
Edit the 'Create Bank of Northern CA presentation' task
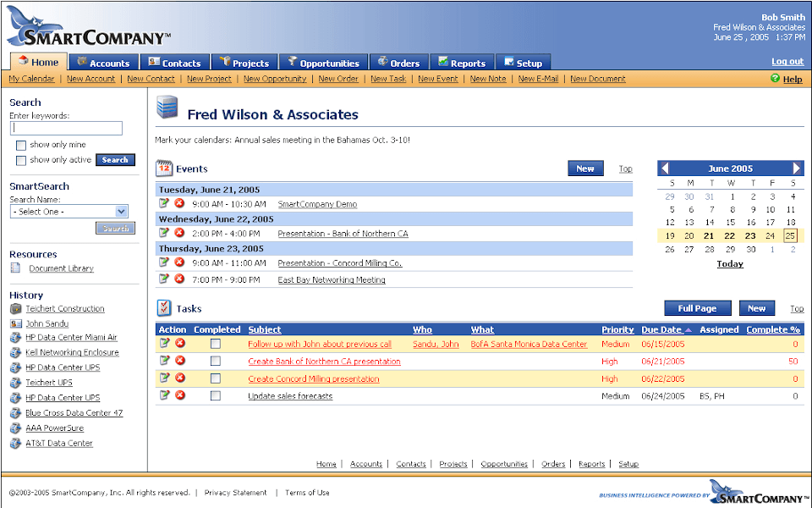(x=164, y=361)
